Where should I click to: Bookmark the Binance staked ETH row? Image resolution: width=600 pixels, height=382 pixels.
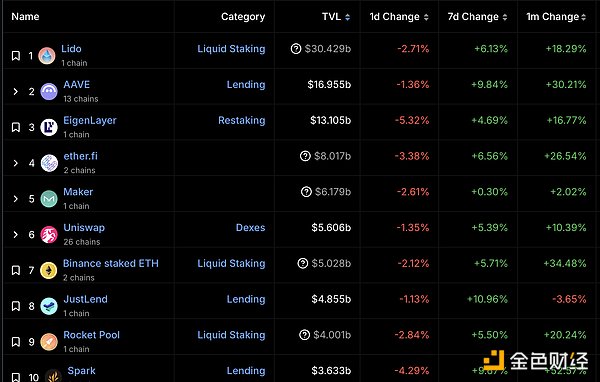16,270
